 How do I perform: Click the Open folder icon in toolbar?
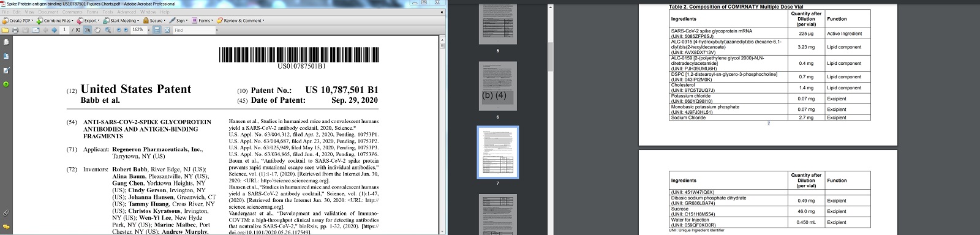[5, 29]
